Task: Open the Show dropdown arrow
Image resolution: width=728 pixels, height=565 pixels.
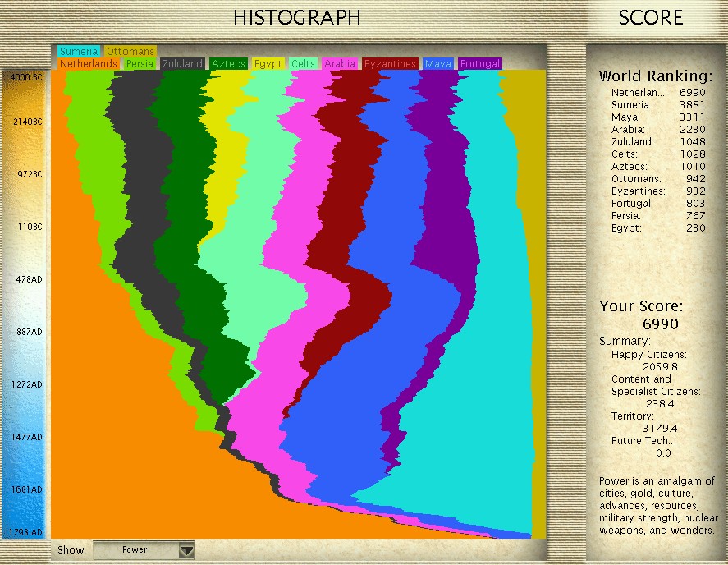Action: 186,550
